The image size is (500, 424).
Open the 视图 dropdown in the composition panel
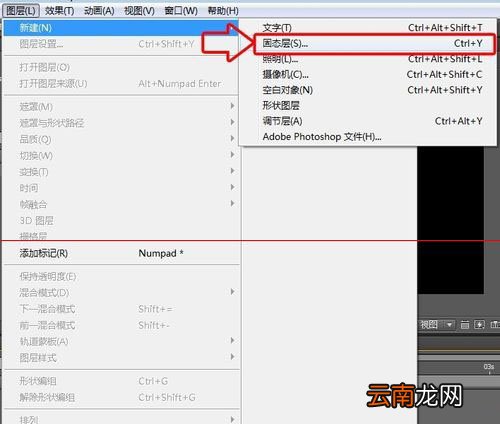[x=436, y=324]
